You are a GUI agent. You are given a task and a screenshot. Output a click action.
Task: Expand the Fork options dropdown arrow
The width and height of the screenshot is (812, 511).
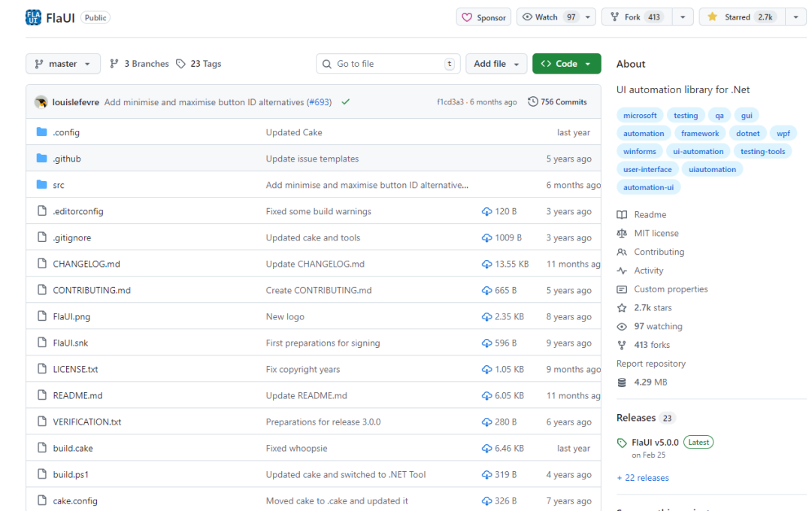[683, 17]
